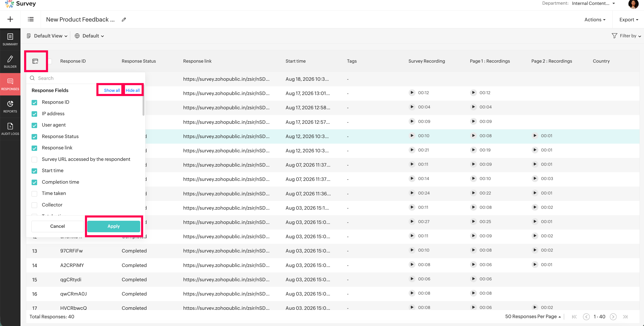
Task: Enable the Time taken checkbox
Action: (35, 193)
